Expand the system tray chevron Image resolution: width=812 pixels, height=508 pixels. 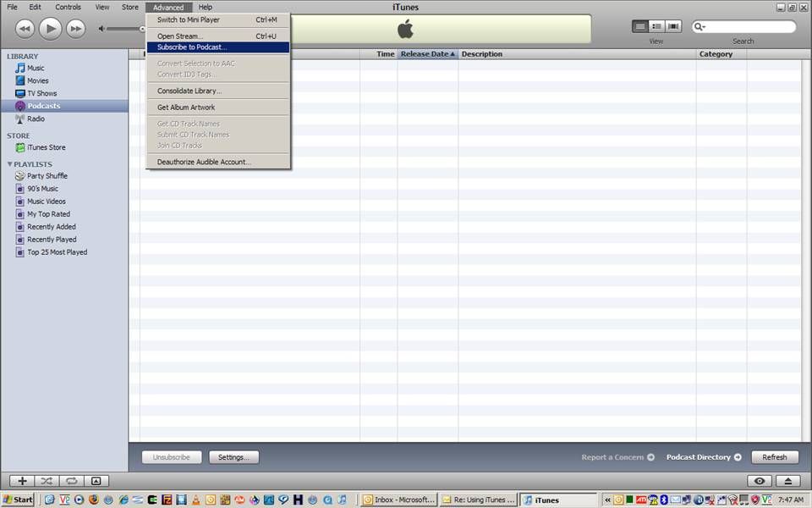click(x=607, y=500)
